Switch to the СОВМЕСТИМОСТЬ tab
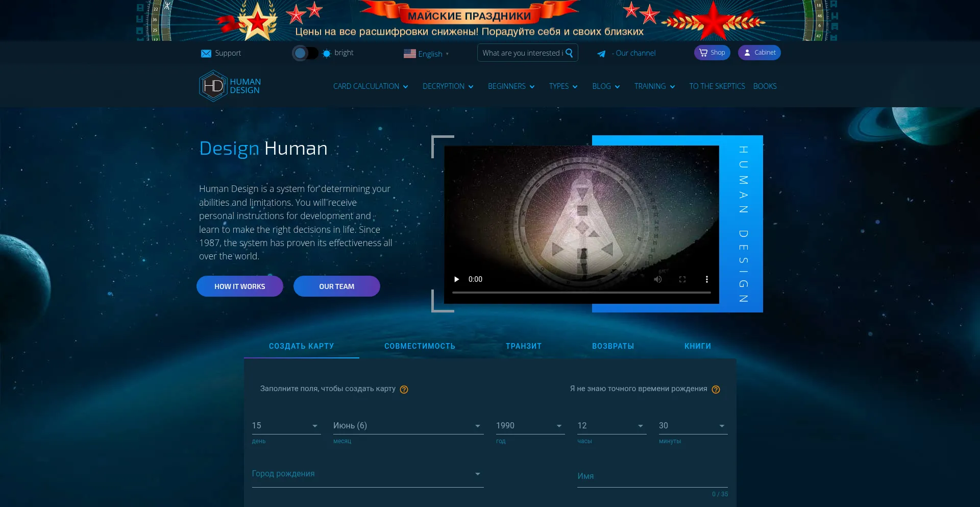 click(420, 346)
